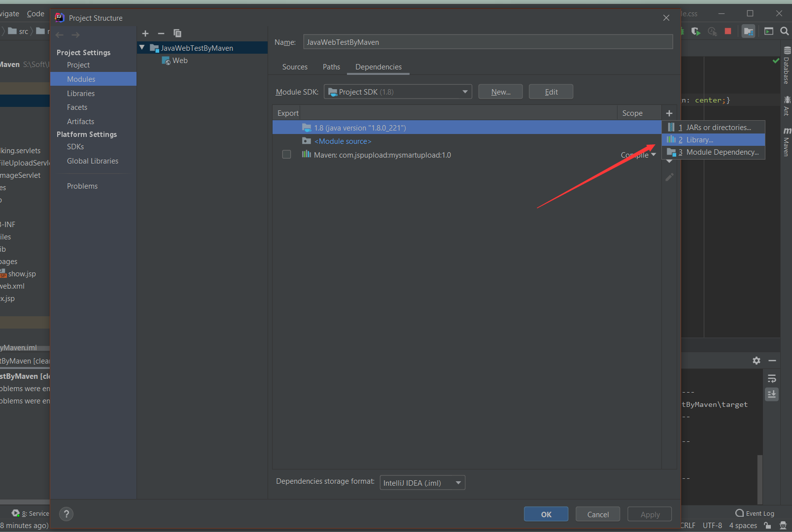This screenshot has height=532, width=792.
Task: Click the Edit SDK button
Action: (551, 92)
